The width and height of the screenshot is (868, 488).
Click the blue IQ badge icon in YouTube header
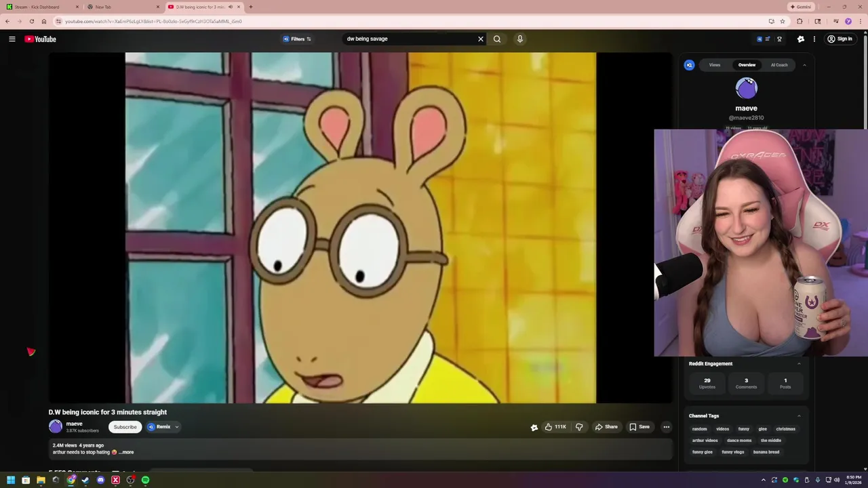tap(759, 39)
